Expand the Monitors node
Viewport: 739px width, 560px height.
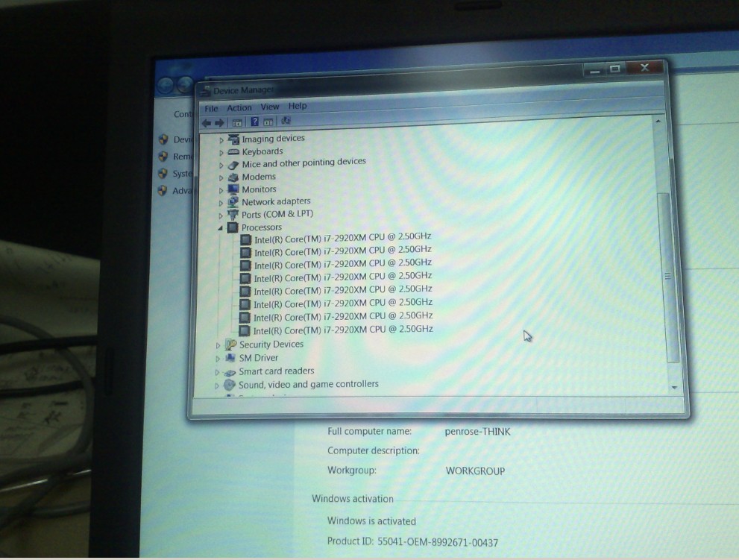(x=221, y=190)
